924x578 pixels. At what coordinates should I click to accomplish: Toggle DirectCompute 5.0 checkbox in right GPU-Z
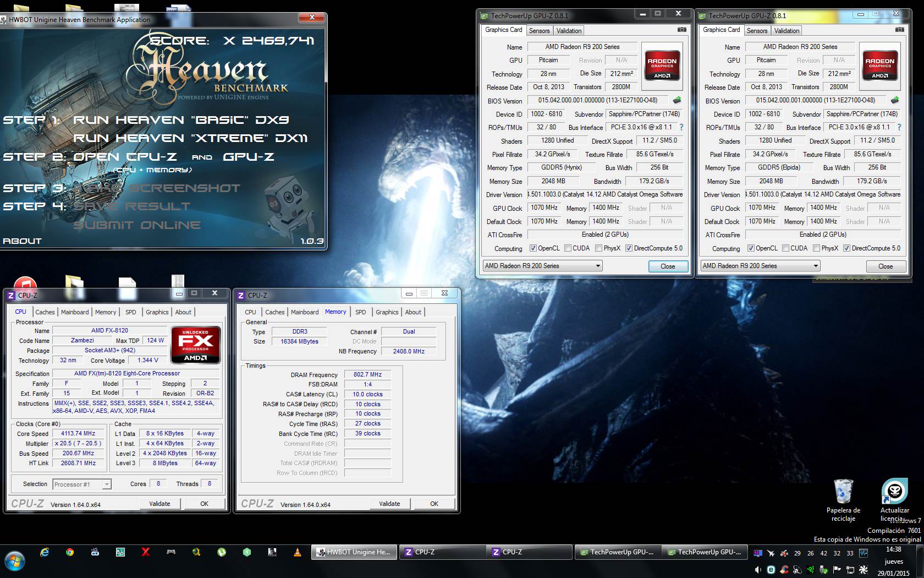[x=846, y=248]
